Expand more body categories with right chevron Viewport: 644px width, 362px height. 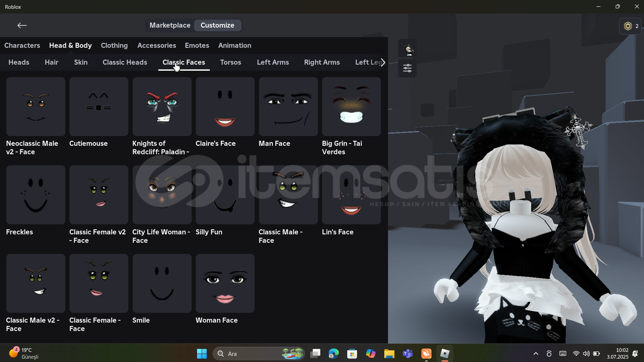tap(383, 62)
